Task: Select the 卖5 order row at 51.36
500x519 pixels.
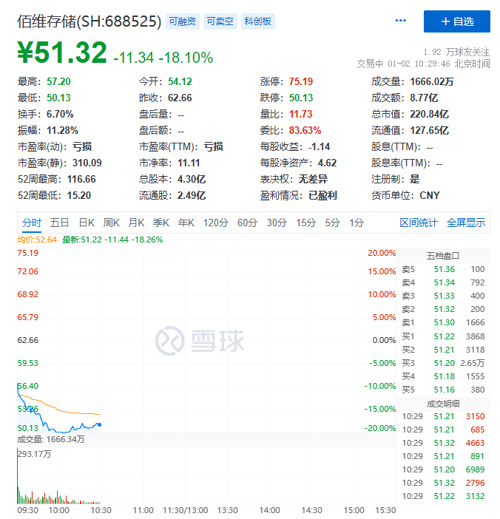Action: point(443,269)
